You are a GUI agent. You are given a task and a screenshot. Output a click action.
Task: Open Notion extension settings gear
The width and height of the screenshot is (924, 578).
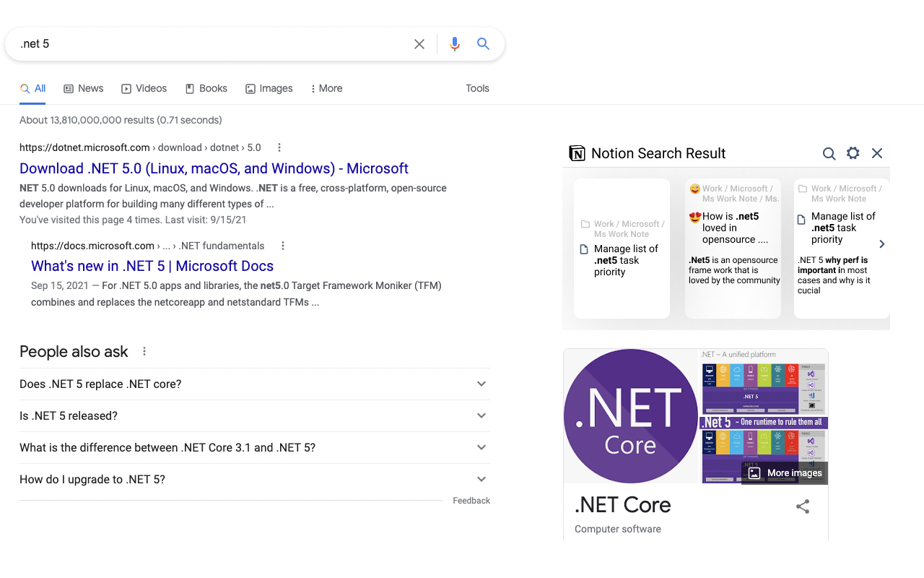click(x=853, y=153)
